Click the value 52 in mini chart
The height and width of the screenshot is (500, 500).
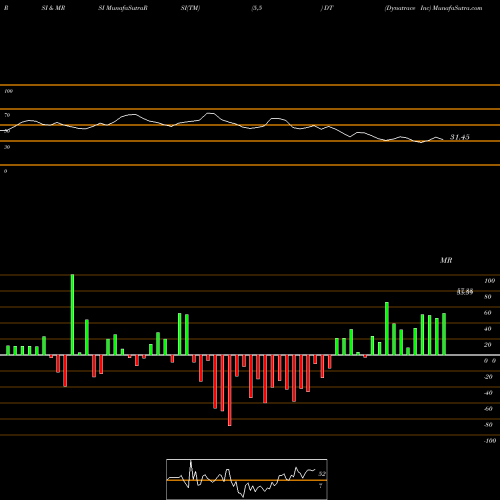(x=322, y=474)
